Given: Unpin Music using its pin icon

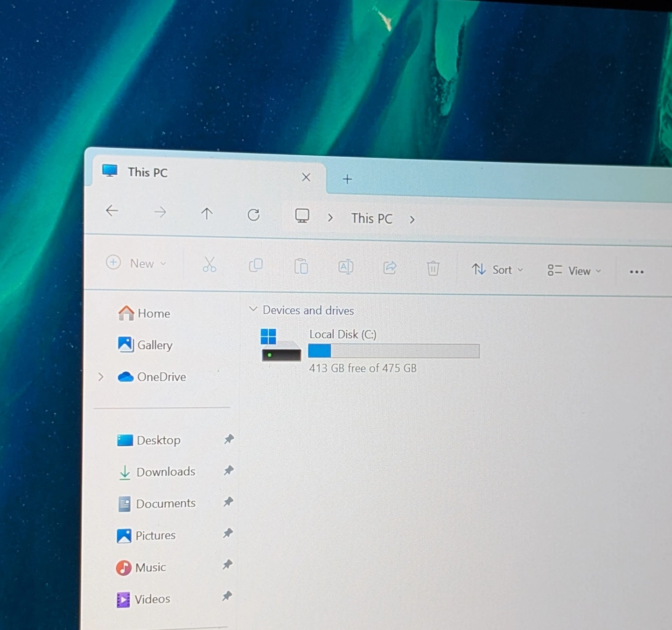Looking at the screenshot, I should 227,565.
